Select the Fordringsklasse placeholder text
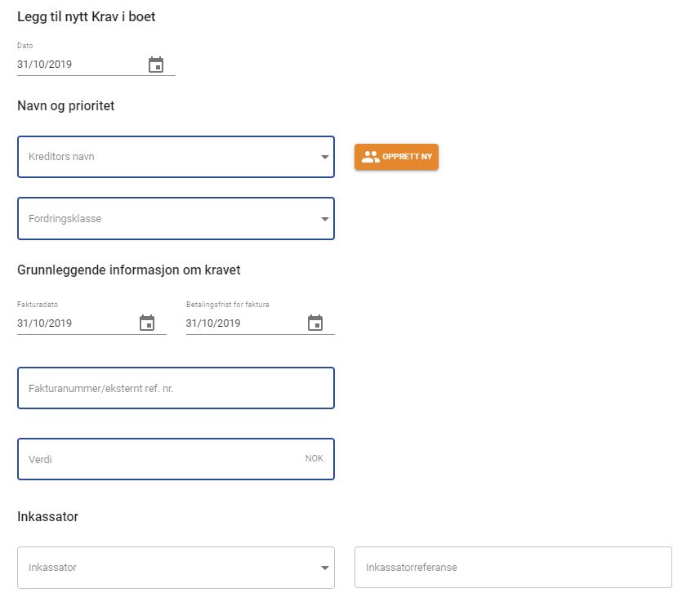 click(x=65, y=219)
